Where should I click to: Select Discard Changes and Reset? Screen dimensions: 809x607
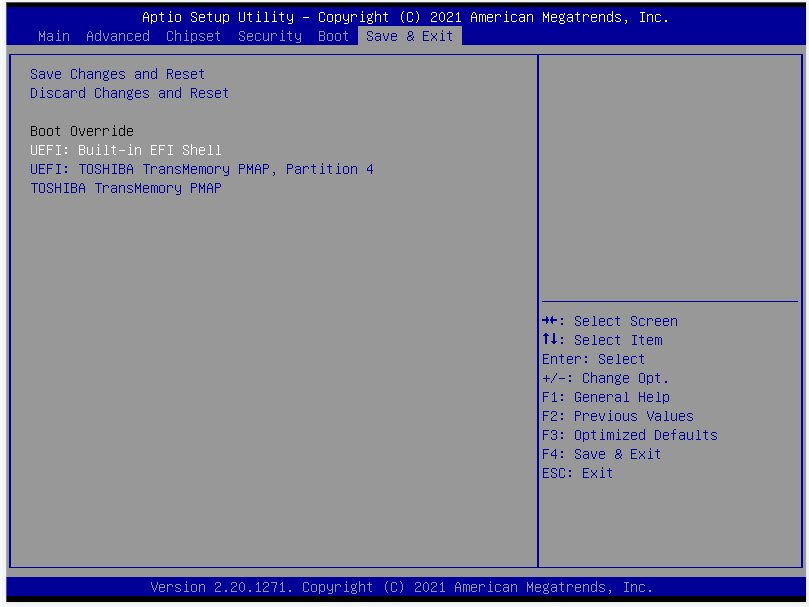coord(129,93)
